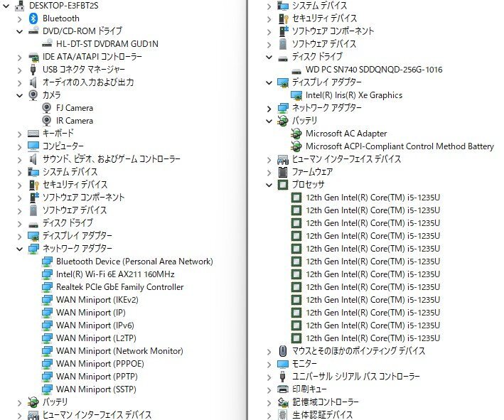Image resolution: width=504 pixels, height=420 pixels.
Task: Select WAN Miniport (IPv6)
Action: click(95, 325)
